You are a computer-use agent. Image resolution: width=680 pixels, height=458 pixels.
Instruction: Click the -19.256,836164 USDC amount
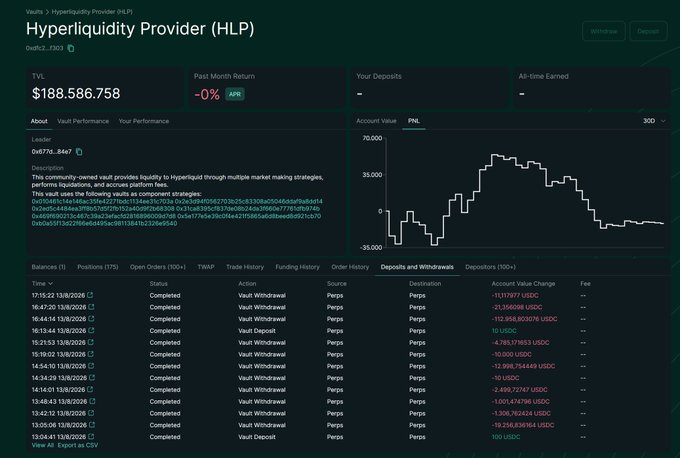(523, 425)
